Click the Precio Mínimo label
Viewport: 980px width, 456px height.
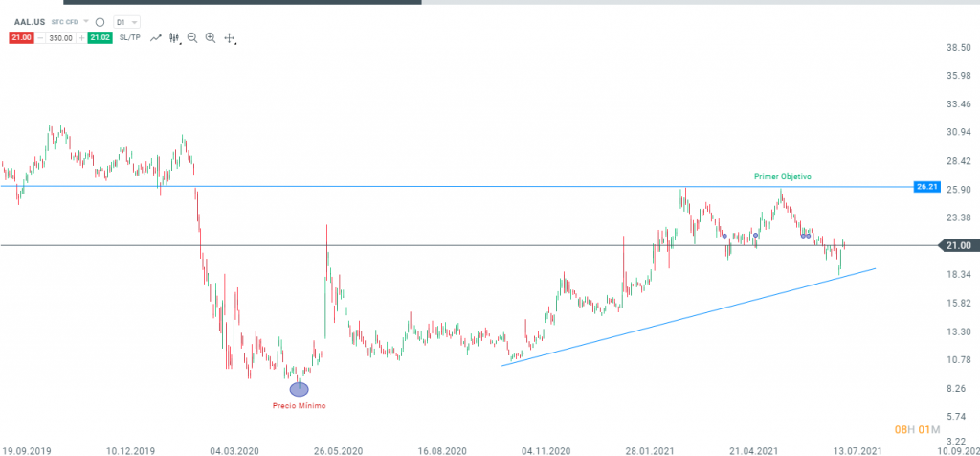299,406
